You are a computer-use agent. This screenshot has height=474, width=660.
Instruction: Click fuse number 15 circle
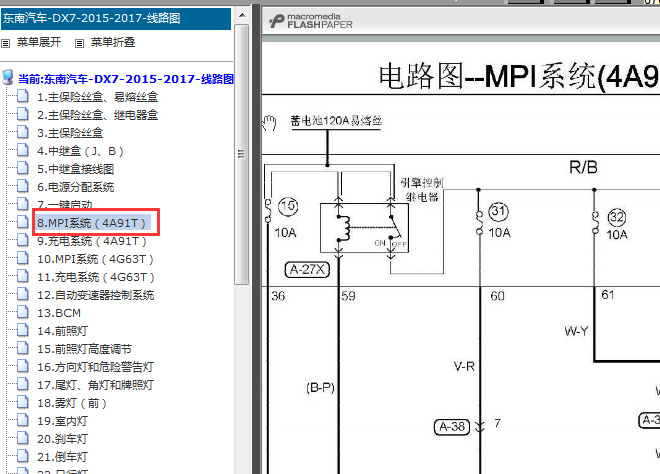tap(288, 206)
